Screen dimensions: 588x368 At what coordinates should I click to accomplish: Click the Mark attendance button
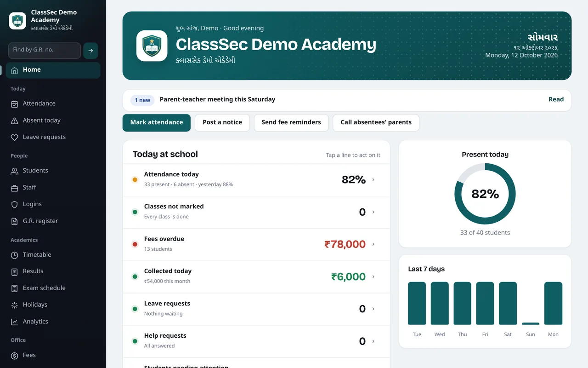coord(157,123)
